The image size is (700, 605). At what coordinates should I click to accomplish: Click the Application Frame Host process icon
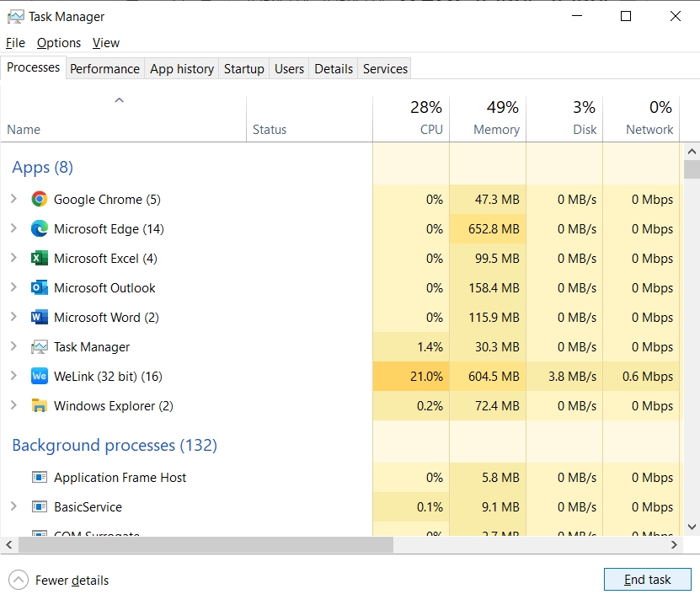tap(40, 477)
